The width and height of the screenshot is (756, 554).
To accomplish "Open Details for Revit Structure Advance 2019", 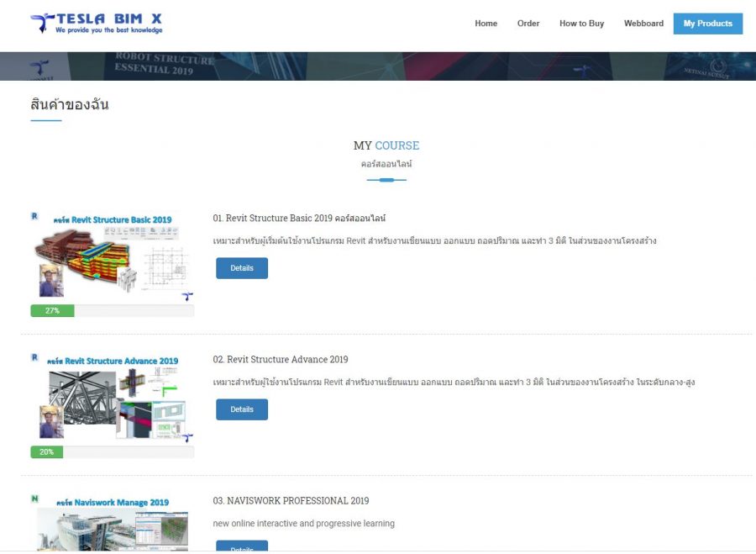I will tap(242, 409).
